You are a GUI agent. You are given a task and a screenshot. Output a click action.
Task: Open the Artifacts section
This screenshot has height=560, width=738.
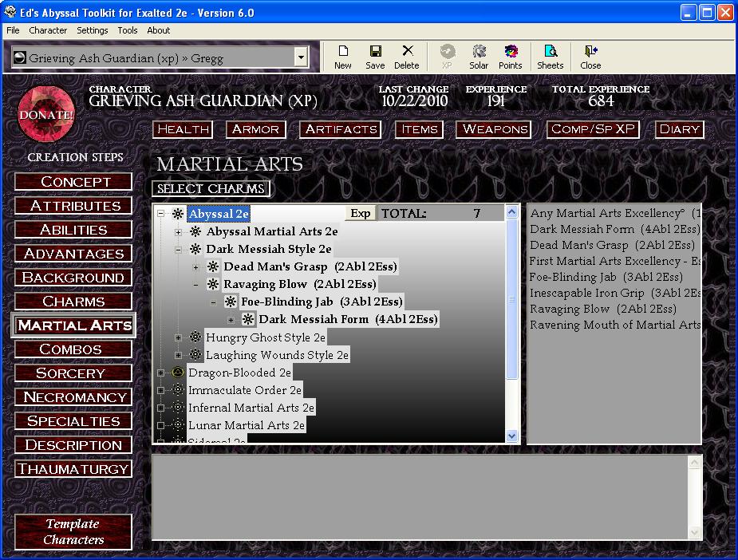(x=341, y=129)
